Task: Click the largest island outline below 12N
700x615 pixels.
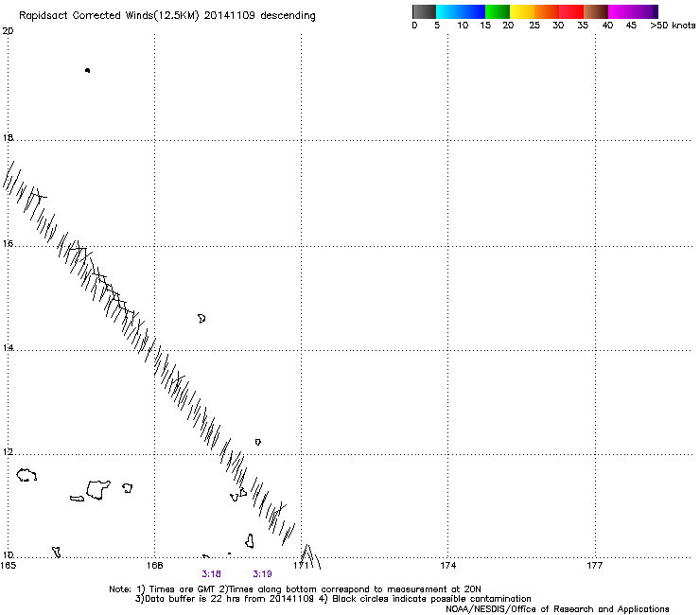Action: click(97, 490)
